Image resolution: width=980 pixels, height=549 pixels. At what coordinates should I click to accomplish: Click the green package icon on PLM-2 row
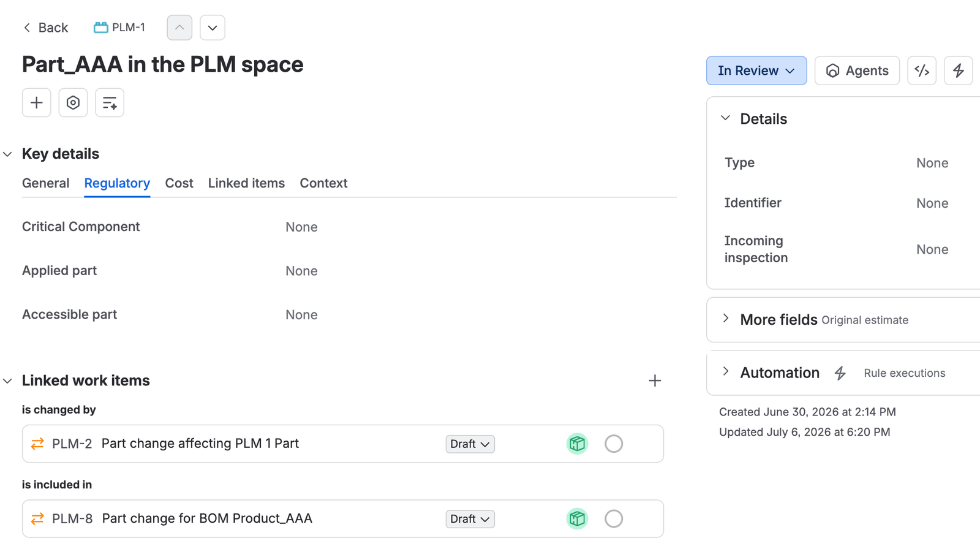click(x=577, y=444)
